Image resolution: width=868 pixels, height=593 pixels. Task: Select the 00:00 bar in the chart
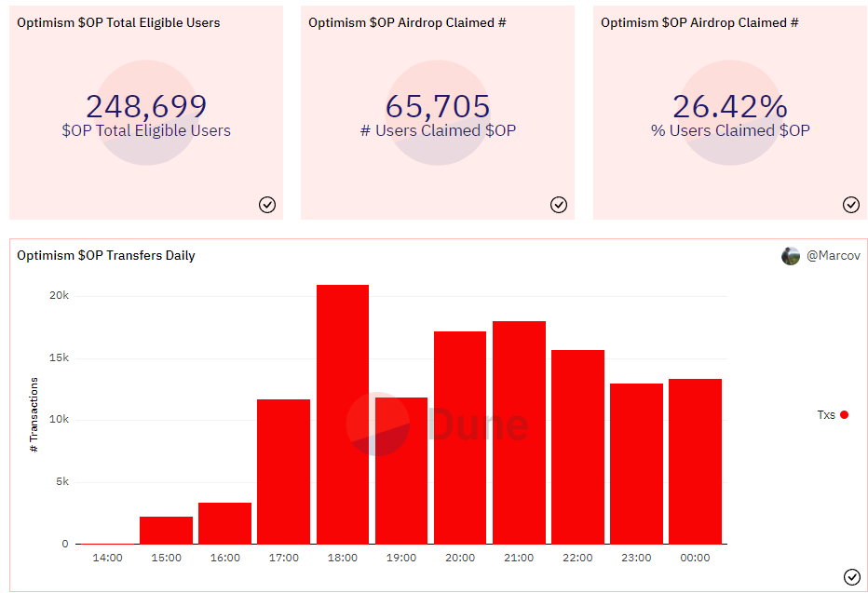pyautogui.click(x=695, y=462)
